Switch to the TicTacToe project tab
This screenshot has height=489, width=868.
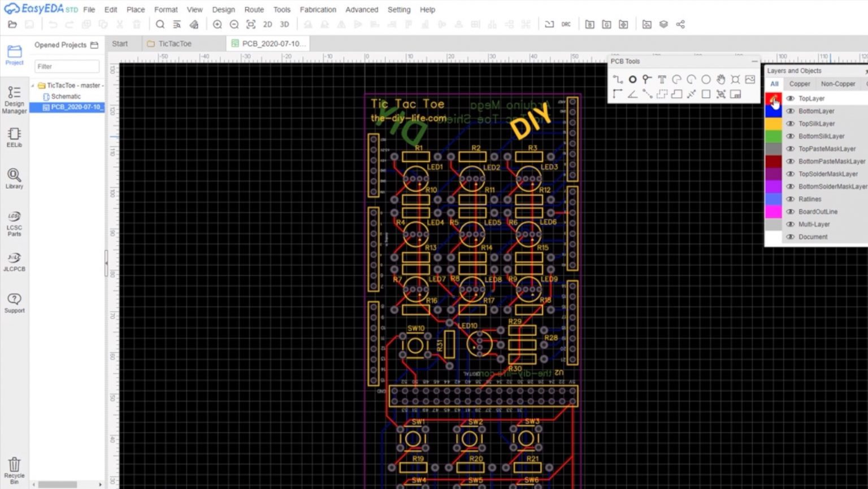pos(175,43)
